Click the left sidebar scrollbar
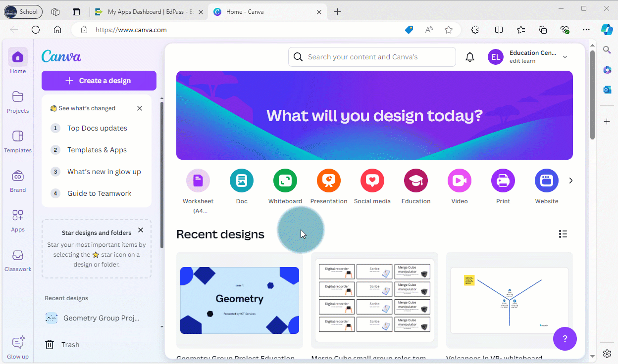The image size is (618, 364). click(161, 175)
